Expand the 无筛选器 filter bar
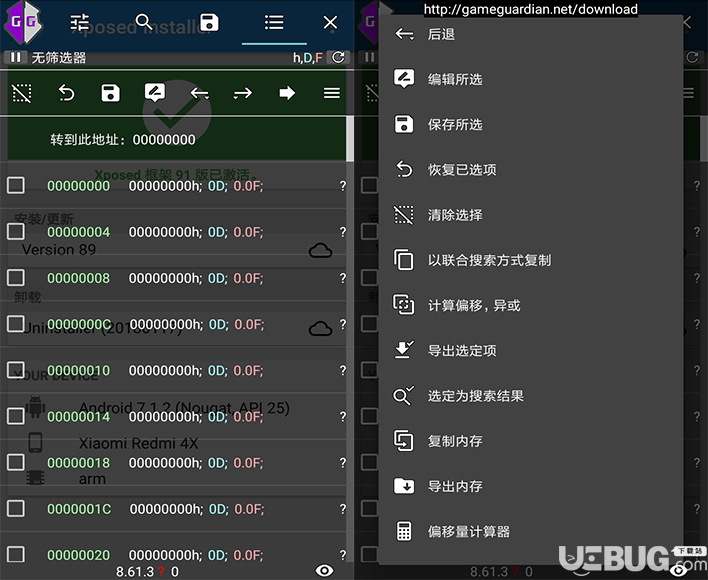The image size is (708, 580). pyautogui.click(x=60, y=58)
